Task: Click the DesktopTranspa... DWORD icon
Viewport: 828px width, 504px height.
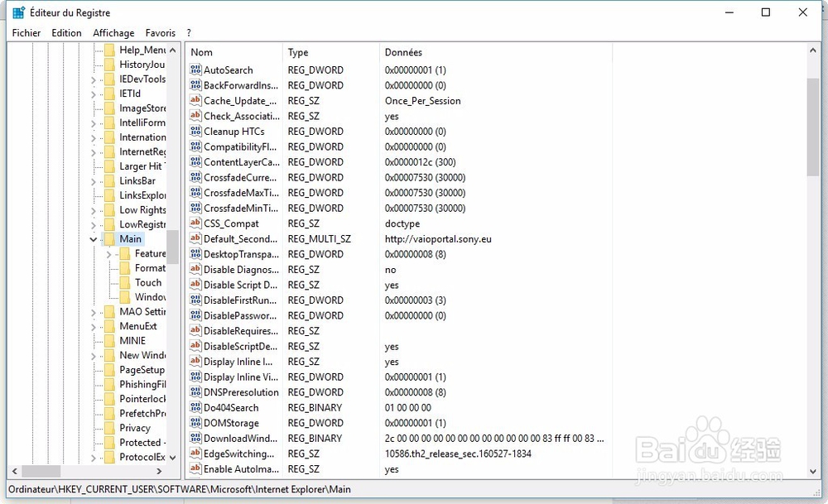Action: [x=195, y=254]
